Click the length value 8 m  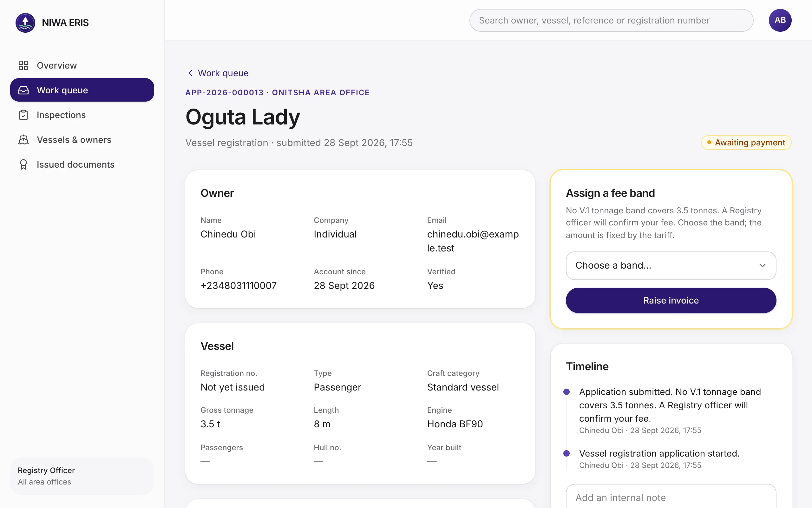point(322,424)
